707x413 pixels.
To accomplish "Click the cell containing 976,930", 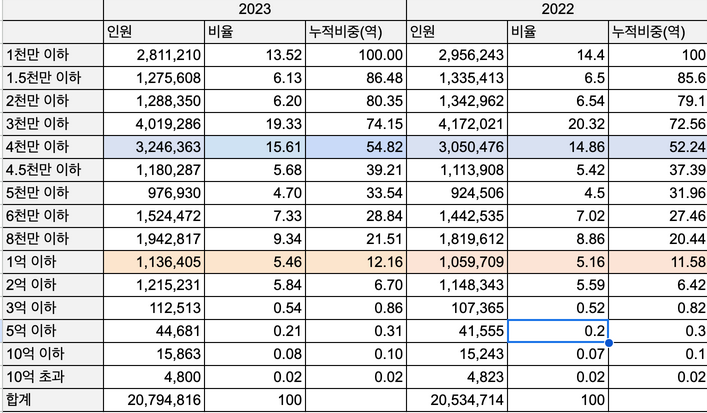I will [154, 193].
